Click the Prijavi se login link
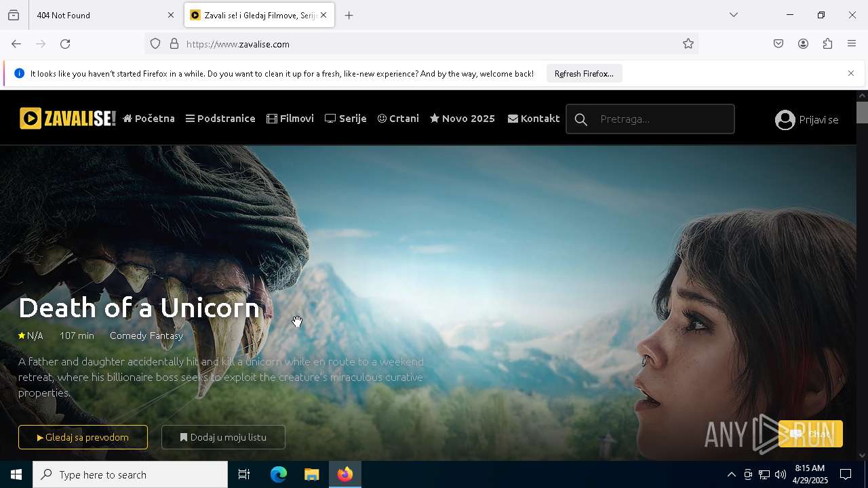This screenshot has height=488, width=868. click(818, 120)
